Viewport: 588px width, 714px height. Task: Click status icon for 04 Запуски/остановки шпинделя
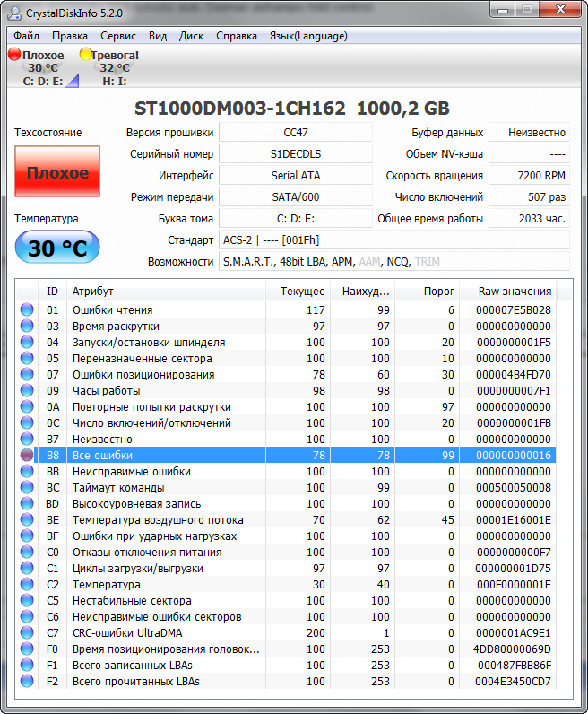pos(27,342)
